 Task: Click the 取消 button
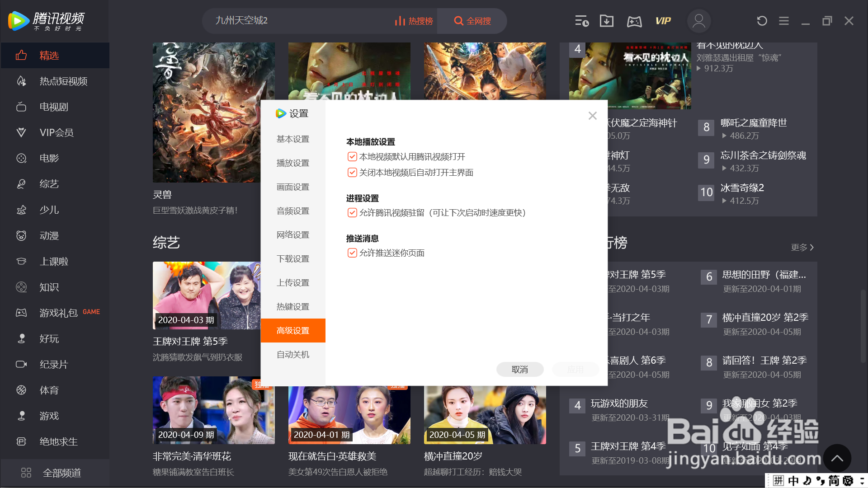(x=520, y=370)
